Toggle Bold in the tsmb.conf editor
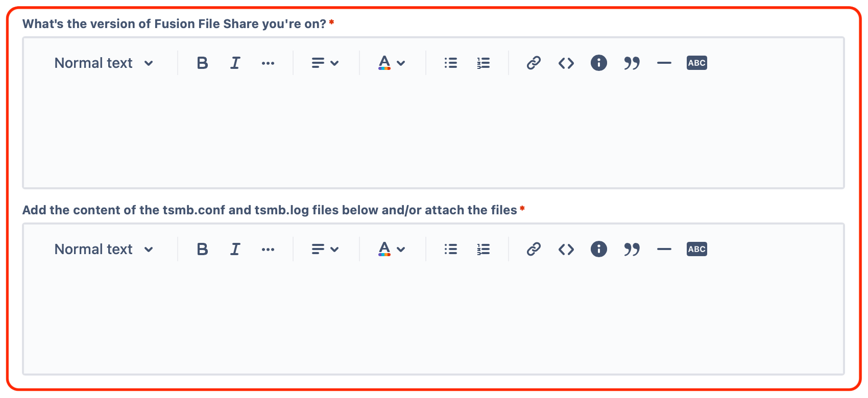The height and width of the screenshot is (398, 868). click(202, 249)
